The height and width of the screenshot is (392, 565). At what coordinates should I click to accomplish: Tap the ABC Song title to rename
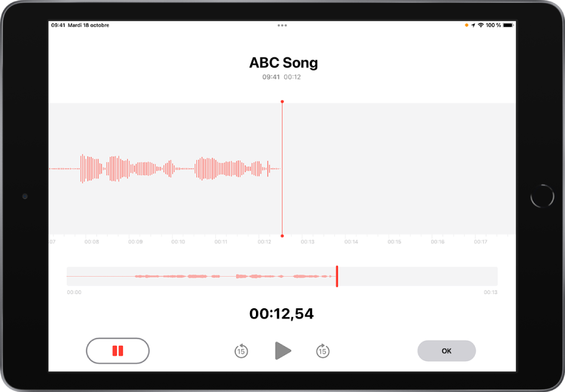coord(284,62)
